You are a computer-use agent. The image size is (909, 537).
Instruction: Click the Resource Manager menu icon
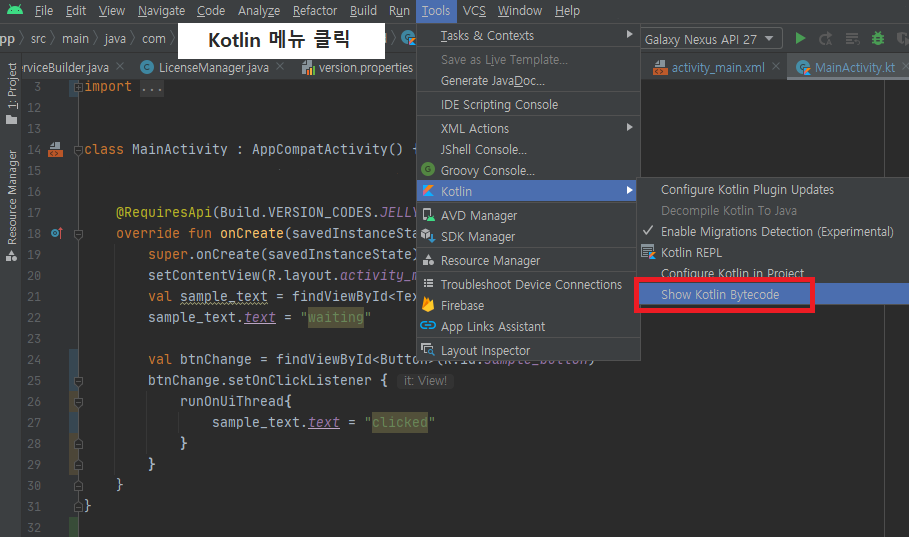tap(428, 260)
